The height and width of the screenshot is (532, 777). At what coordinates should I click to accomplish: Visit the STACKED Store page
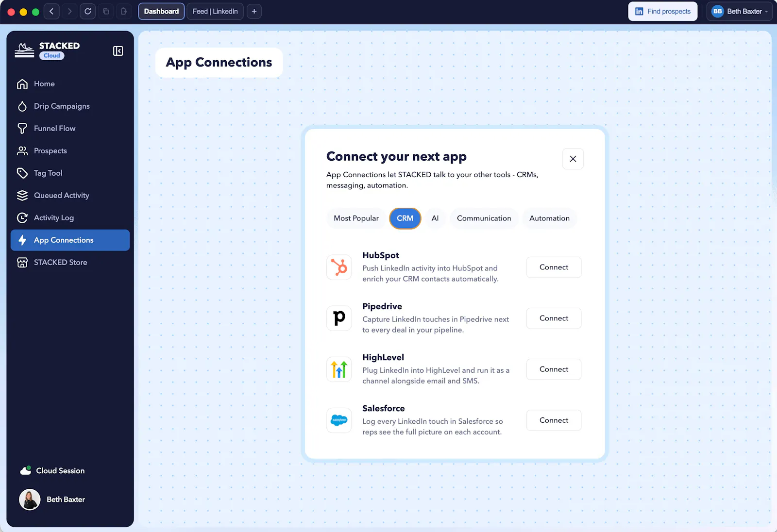tap(70, 263)
